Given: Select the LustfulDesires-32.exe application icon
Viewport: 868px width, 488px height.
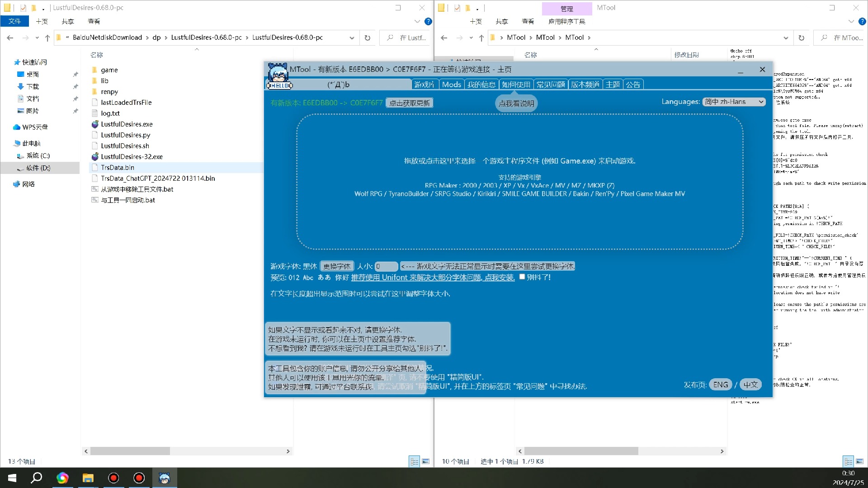Looking at the screenshot, I should click(x=95, y=157).
